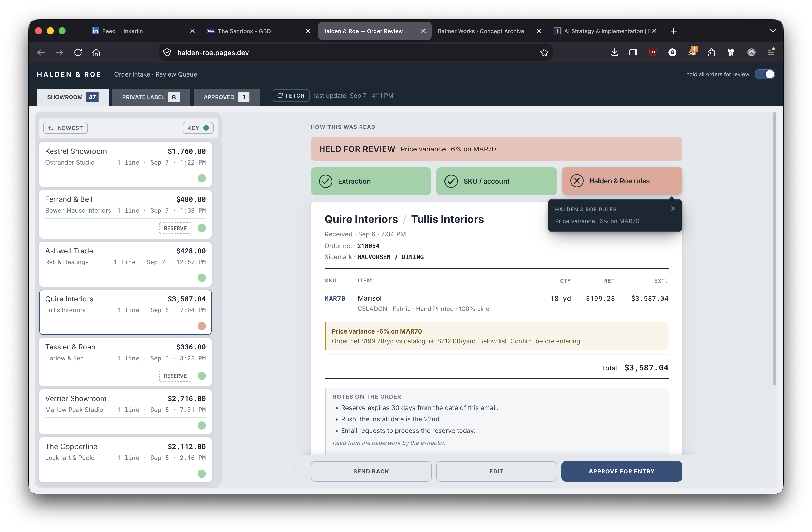
Task: Switch to the SHOWROOM tab
Action: point(73,97)
